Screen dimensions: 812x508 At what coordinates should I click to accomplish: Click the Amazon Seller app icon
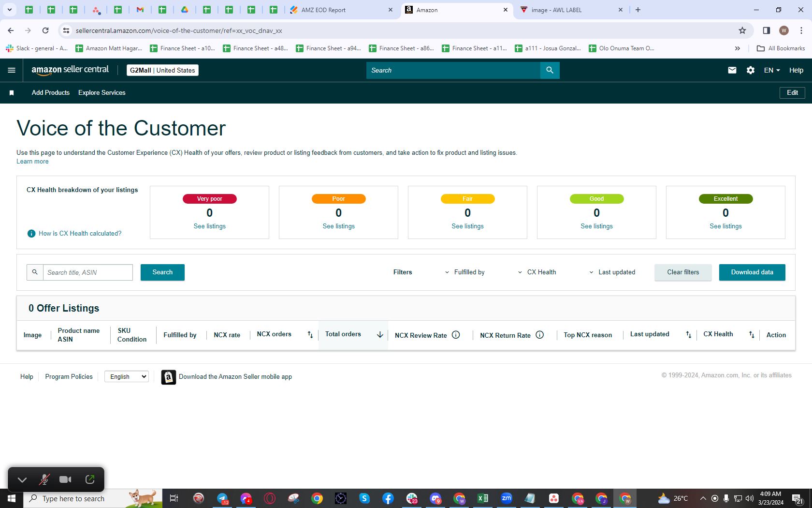168,377
